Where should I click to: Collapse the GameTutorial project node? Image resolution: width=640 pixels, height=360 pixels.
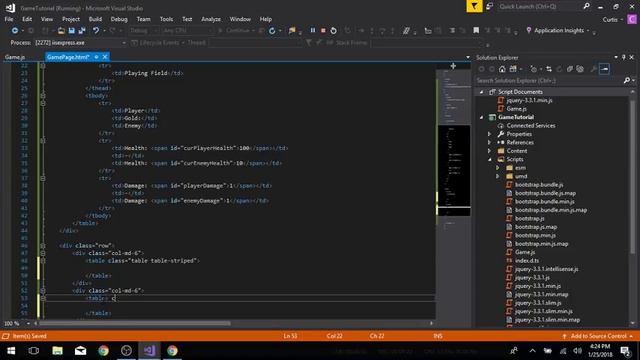[x=481, y=118]
